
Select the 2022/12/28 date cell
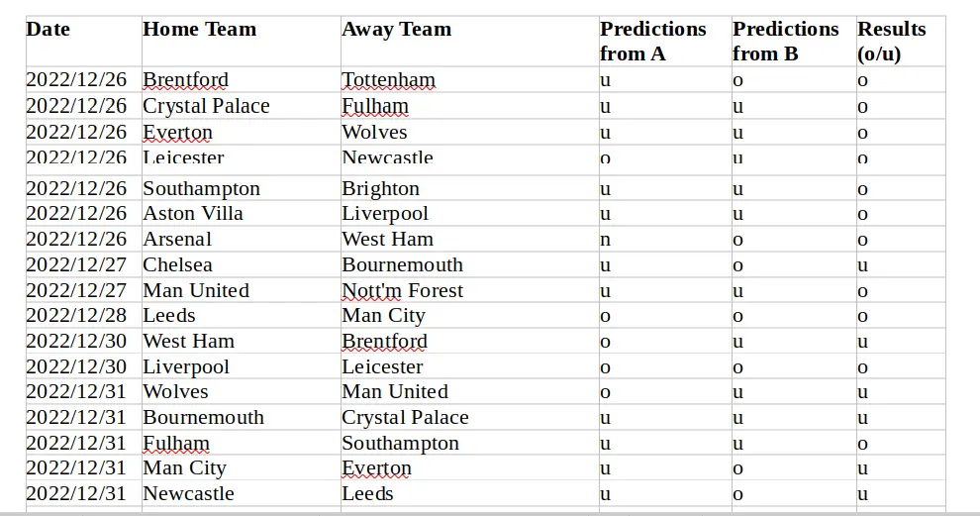[x=84, y=315]
